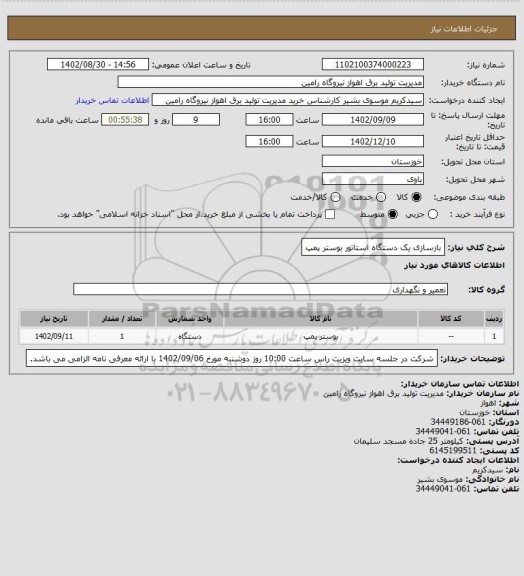Click the remaining time countdown 00:55:38
Screen dimensions: 524x576
point(125,120)
